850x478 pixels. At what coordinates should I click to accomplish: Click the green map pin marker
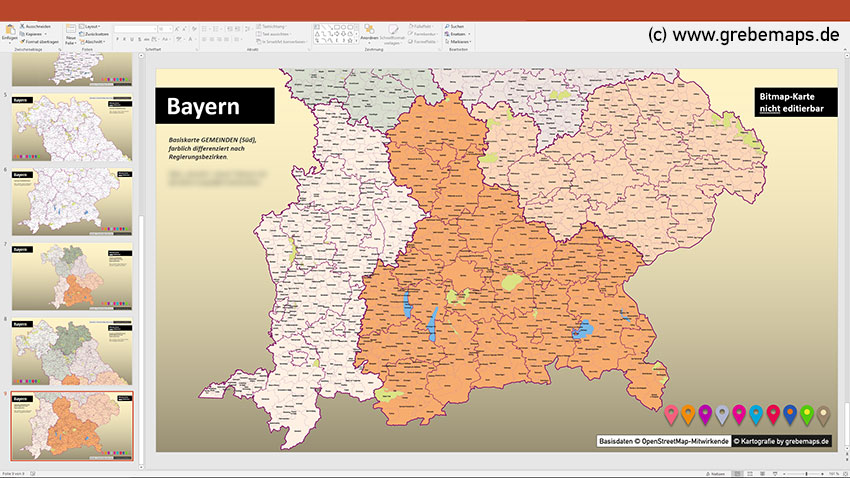(806, 412)
